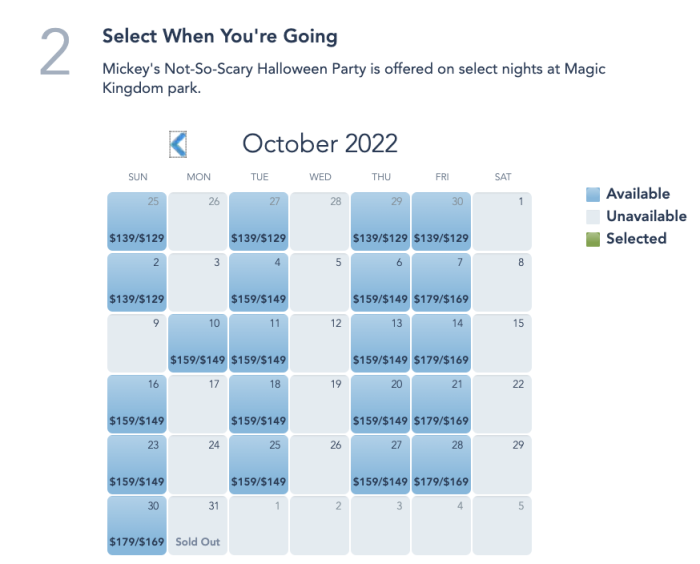Choose September 30 Friday date
The image size is (700, 564).
pyautogui.click(x=441, y=221)
